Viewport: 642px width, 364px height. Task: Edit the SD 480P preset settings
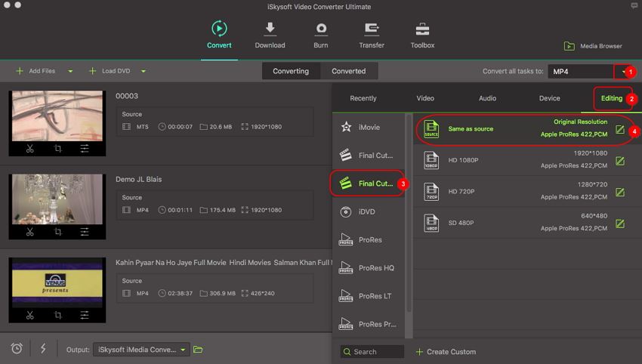pyautogui.click(x=620, y=224)
